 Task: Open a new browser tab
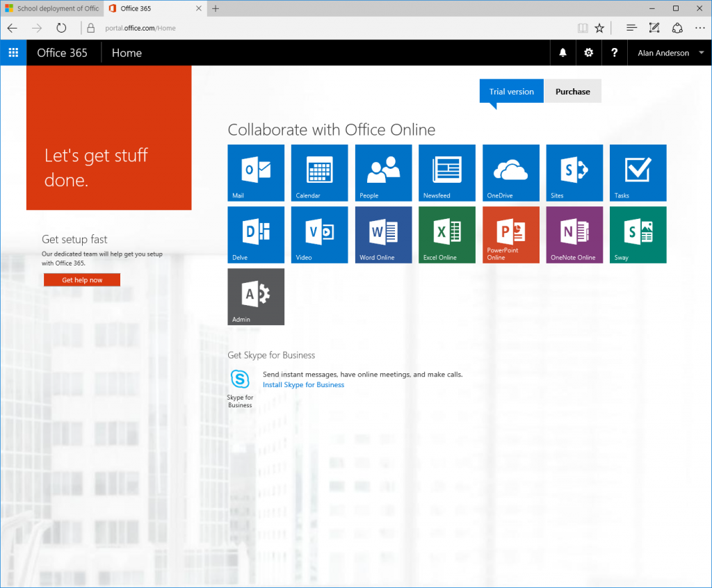click(216, 8)
